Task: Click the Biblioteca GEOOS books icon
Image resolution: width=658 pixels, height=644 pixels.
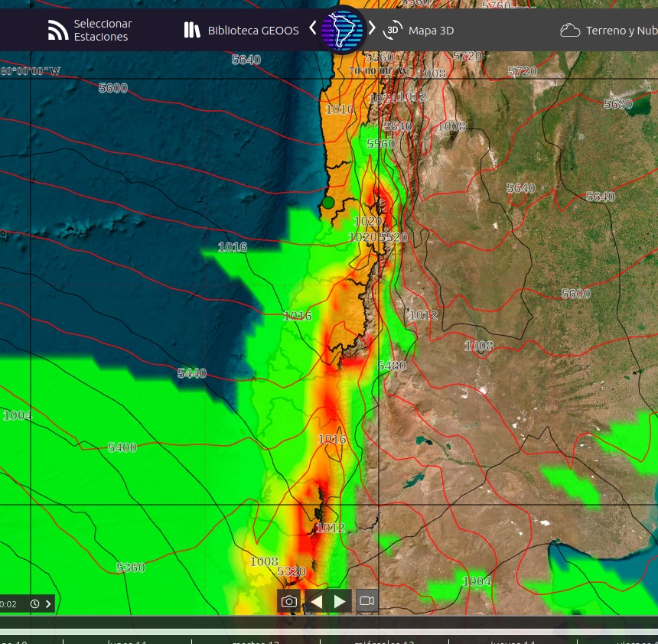Action: [192, 30]
